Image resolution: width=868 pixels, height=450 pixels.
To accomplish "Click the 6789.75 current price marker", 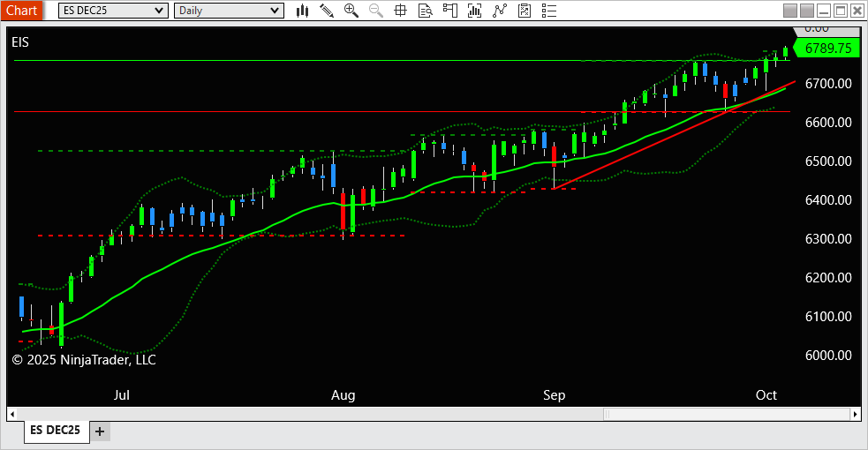I will [x=827, y=49].
